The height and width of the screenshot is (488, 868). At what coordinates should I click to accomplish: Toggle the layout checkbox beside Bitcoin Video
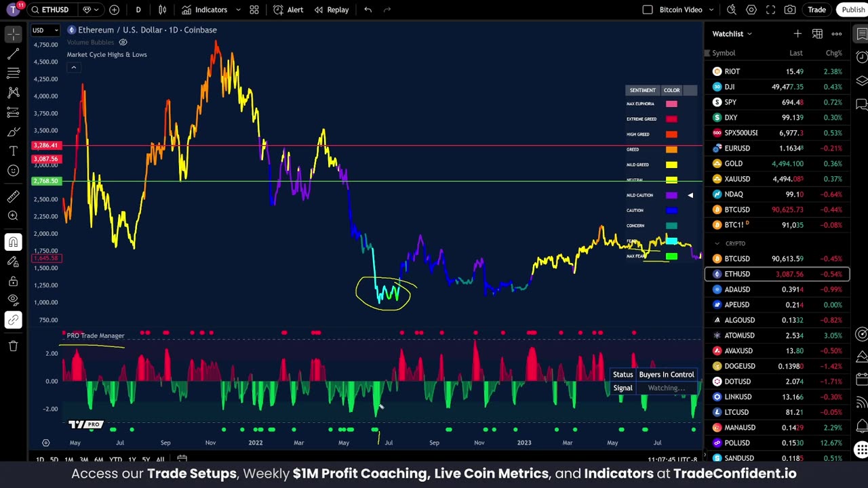[x=648, y=9]
